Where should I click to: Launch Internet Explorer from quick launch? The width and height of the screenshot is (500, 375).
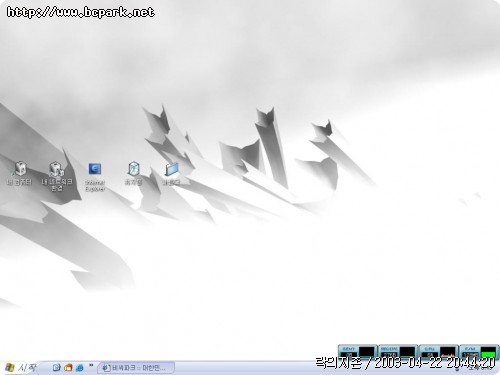[x=80, y=367]
